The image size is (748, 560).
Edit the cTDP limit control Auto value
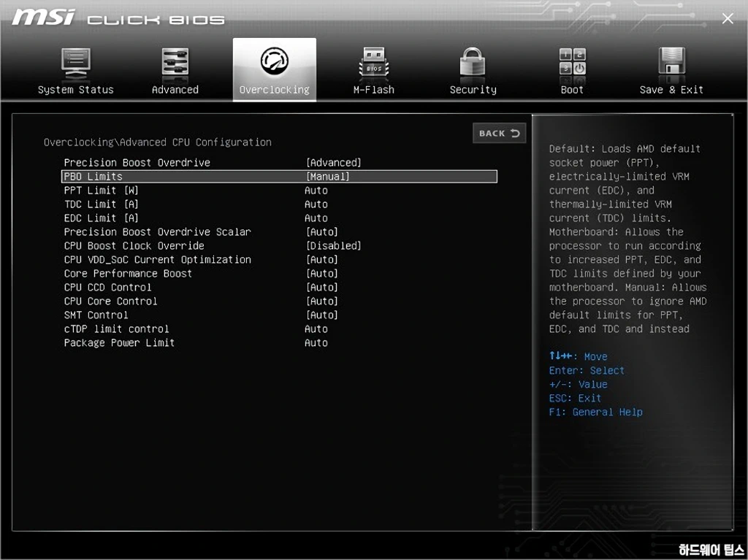click(x=316, y=329)
